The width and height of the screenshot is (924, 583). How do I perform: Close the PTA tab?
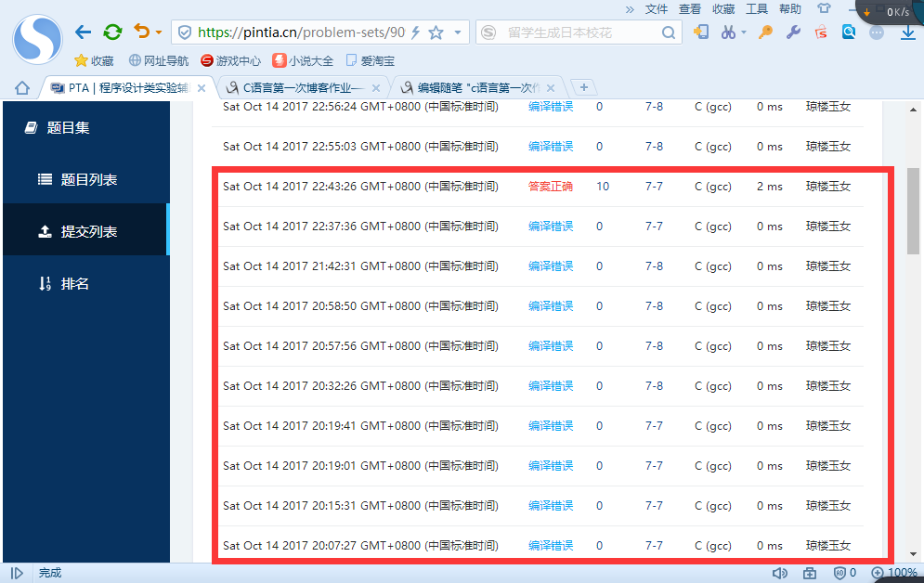[202, 88]
